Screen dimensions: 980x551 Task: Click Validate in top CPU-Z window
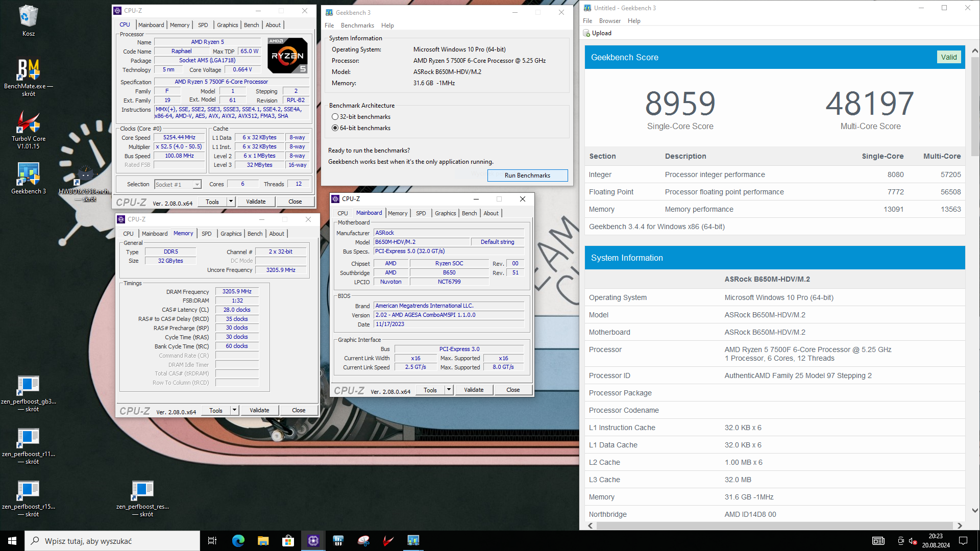coord(256,202)
